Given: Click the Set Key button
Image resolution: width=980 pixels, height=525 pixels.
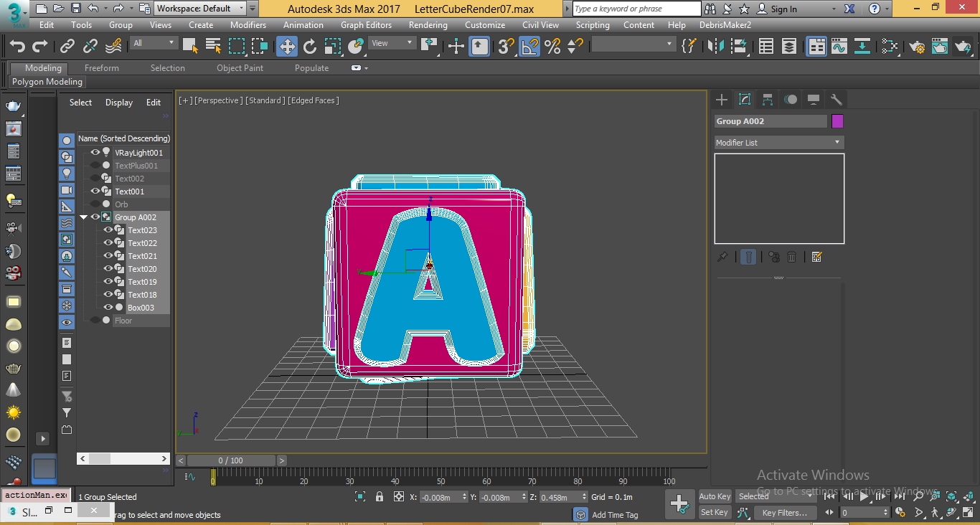Looking at the screenshot, I should click(x=715, y=513).
